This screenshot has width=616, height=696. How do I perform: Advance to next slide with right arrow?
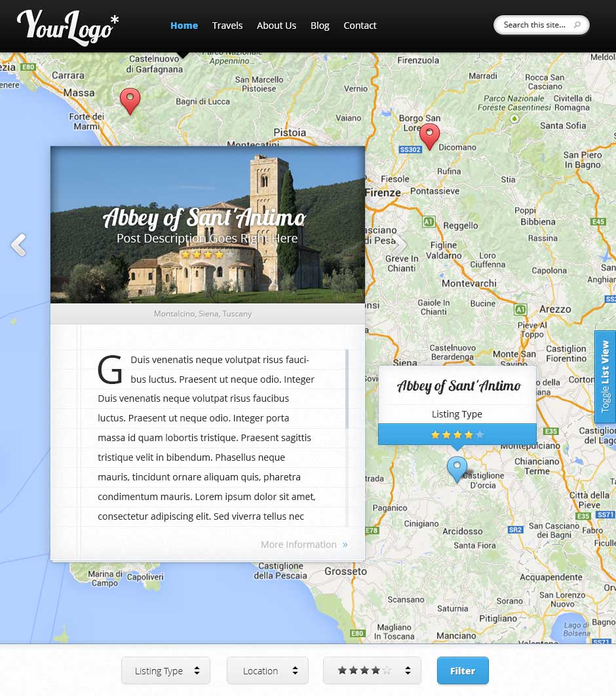399,245
